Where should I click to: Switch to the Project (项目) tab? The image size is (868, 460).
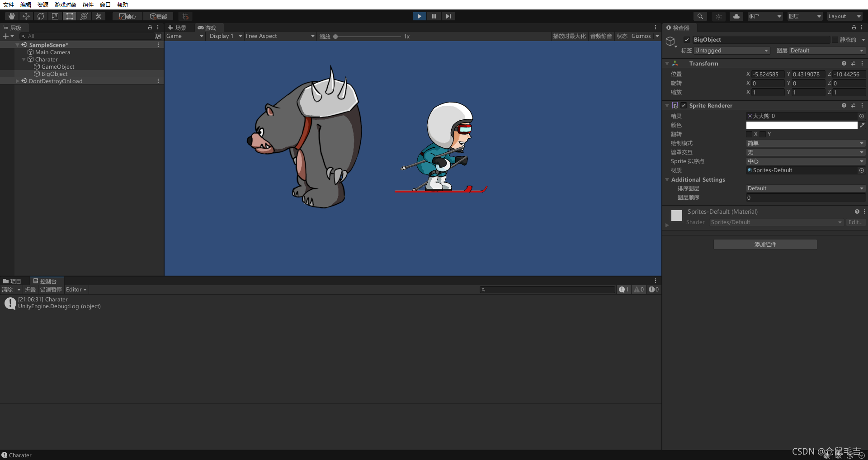click(x=12, y=281)
